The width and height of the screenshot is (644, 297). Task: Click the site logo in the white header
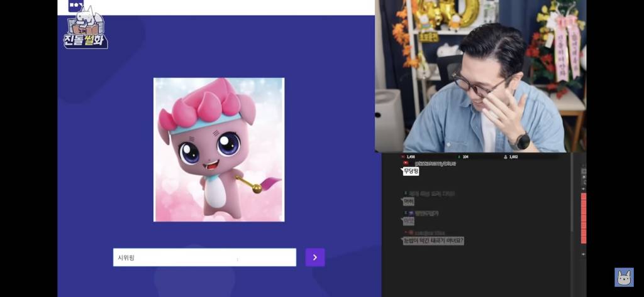click(75, 5)
